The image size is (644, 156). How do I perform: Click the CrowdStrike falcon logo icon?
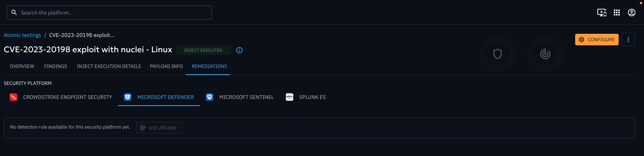pos(13,97)
